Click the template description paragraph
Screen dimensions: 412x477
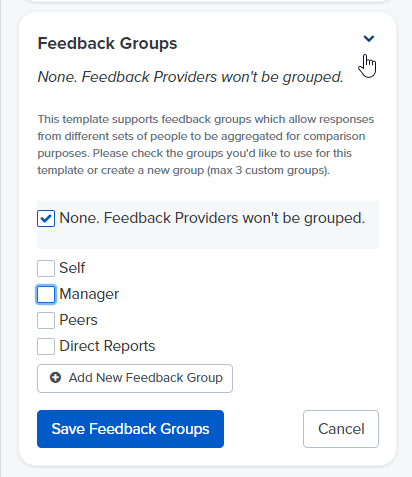[206, 145]
